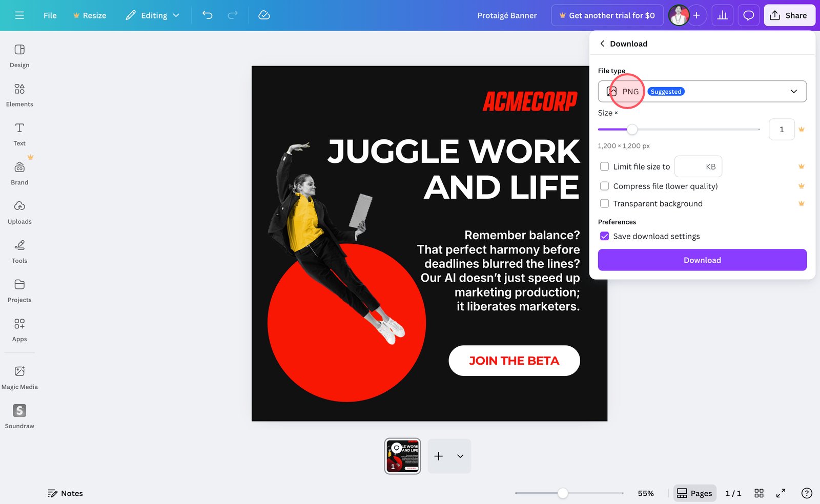Viewport: 820px width, 504px height.
Task: Open the Brand panel
Action: point(19,174)
